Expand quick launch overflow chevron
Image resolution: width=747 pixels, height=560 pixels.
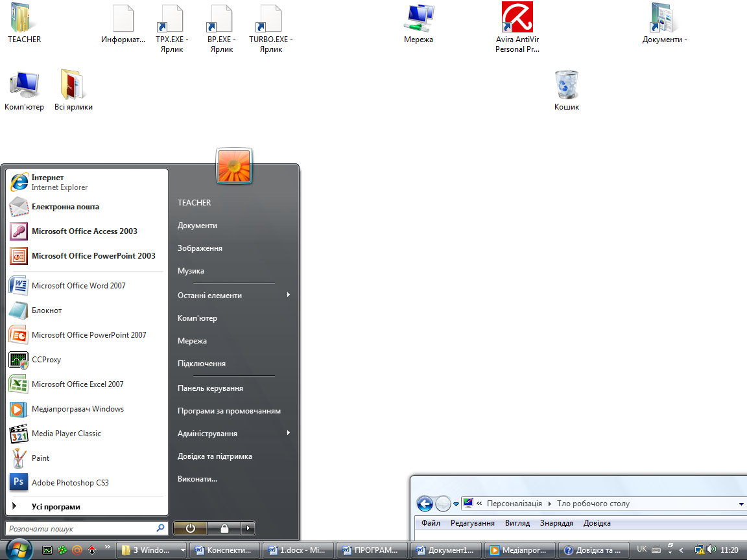pyautogui.click(x=107, y=546)
